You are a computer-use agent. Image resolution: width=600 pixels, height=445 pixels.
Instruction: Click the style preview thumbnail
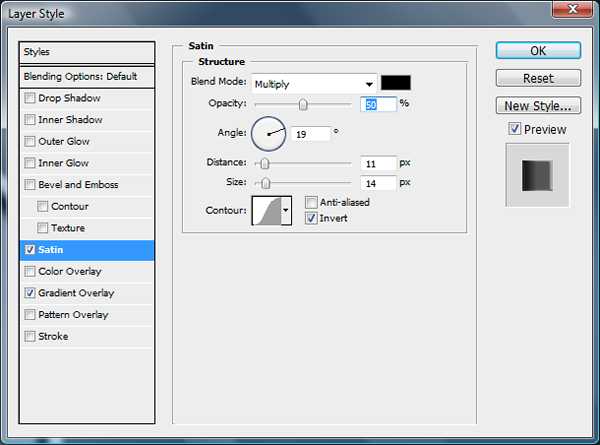(537, 175)
